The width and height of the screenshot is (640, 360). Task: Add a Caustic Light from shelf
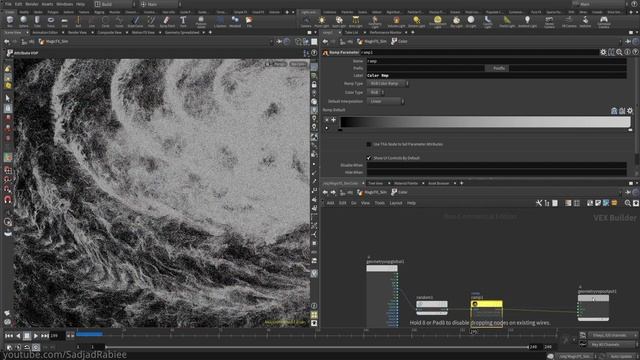click(488, 21)
